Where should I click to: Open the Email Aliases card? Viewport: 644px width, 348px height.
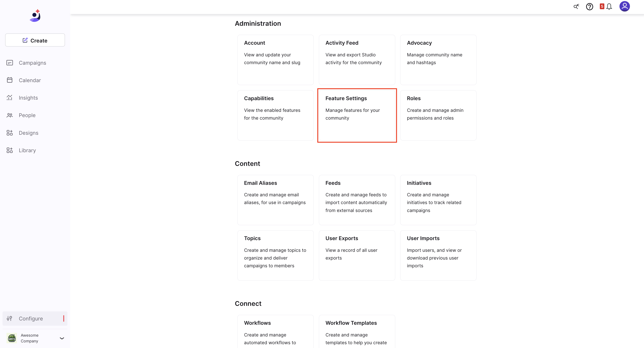pos(275,200)
